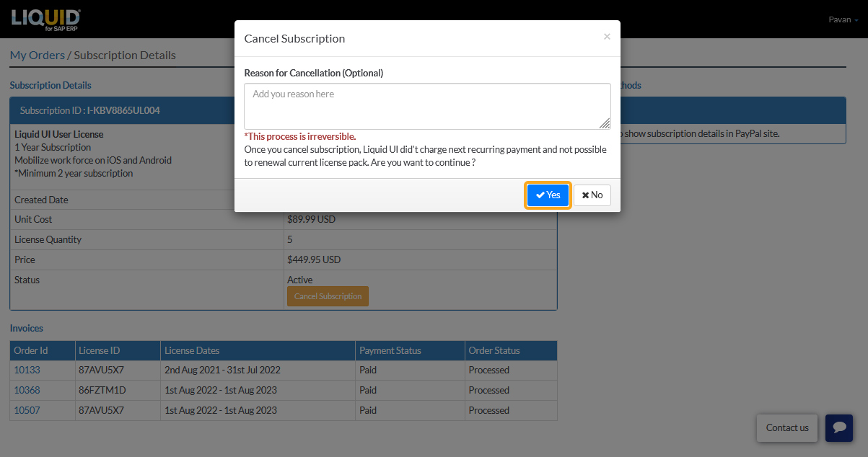Close the Cancel Subscription dialog with X
The image size is (868, 457).
tap(607, 37)
